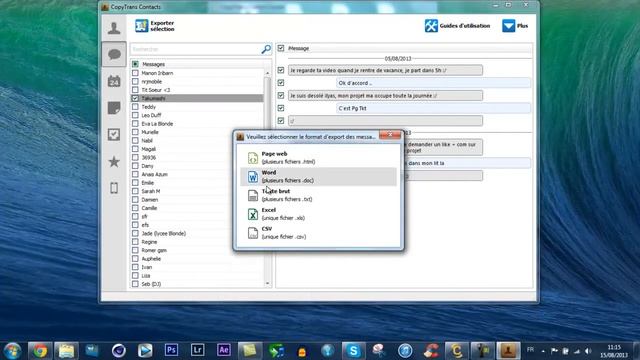
Task: Choose Texte brut (.txt) export format
Action: click(318, 195)
